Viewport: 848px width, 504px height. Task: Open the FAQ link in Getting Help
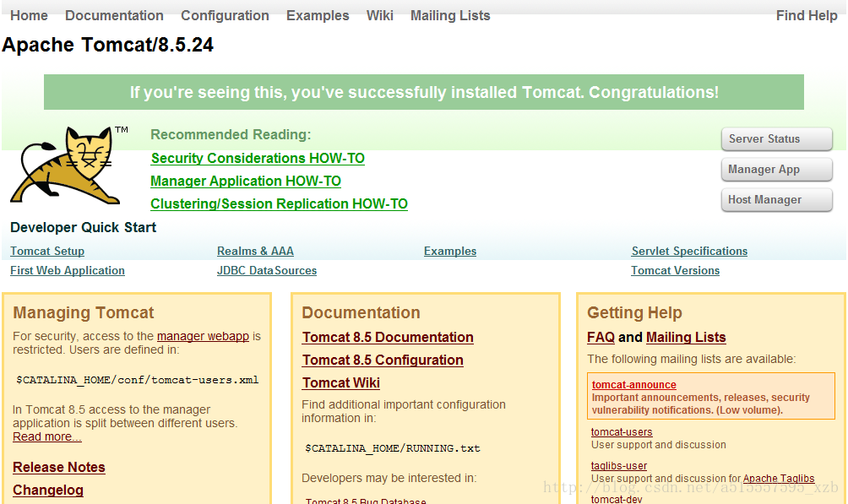(x=601, y=338)
